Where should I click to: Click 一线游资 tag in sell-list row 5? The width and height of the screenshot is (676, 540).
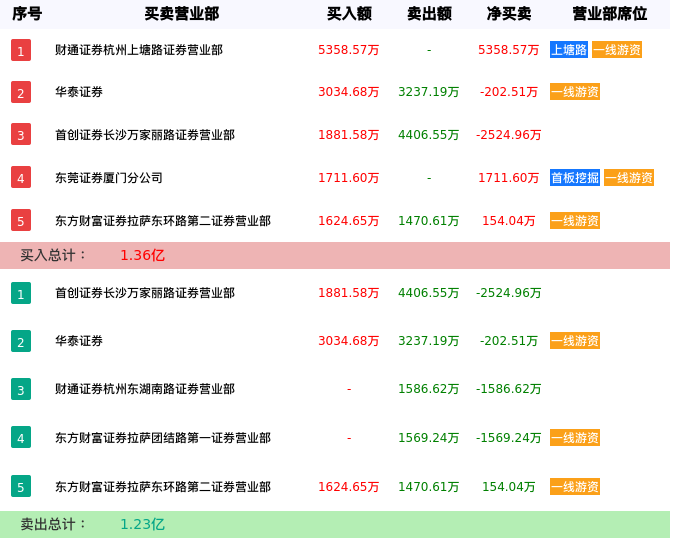coord(575,487)
